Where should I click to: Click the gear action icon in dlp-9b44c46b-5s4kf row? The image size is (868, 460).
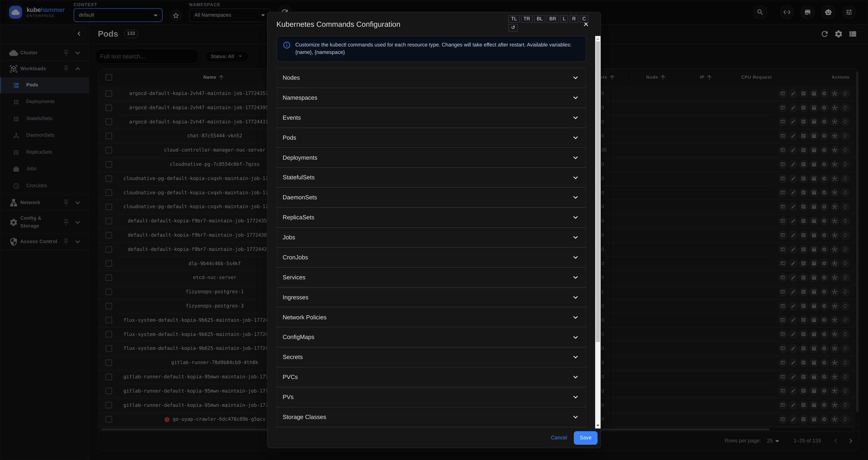[x=824, y=263]
